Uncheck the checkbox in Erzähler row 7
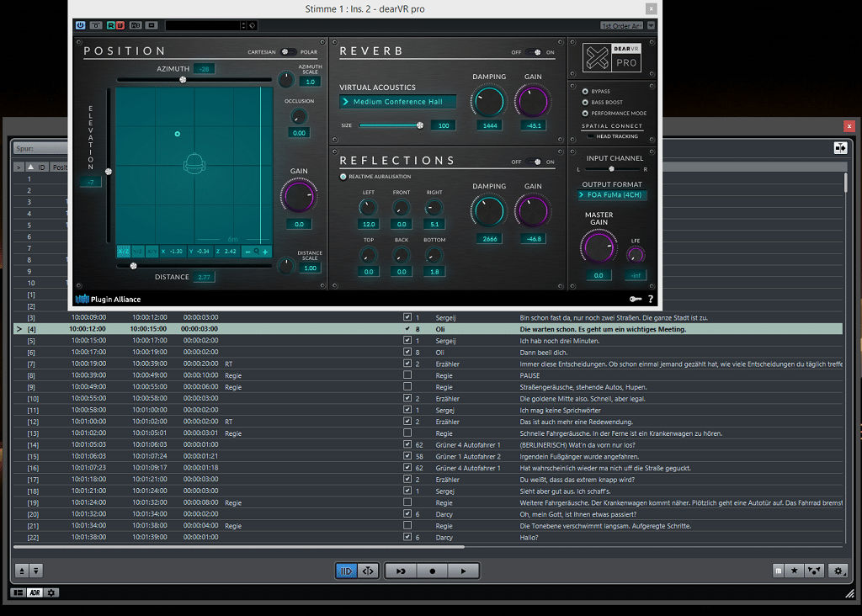 click(x=407, y=364)
